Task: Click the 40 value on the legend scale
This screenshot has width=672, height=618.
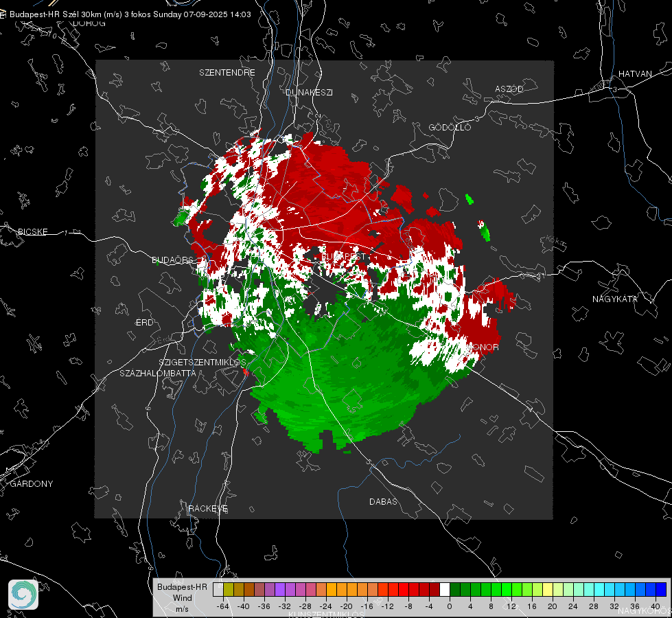Action: click(656, 606)
